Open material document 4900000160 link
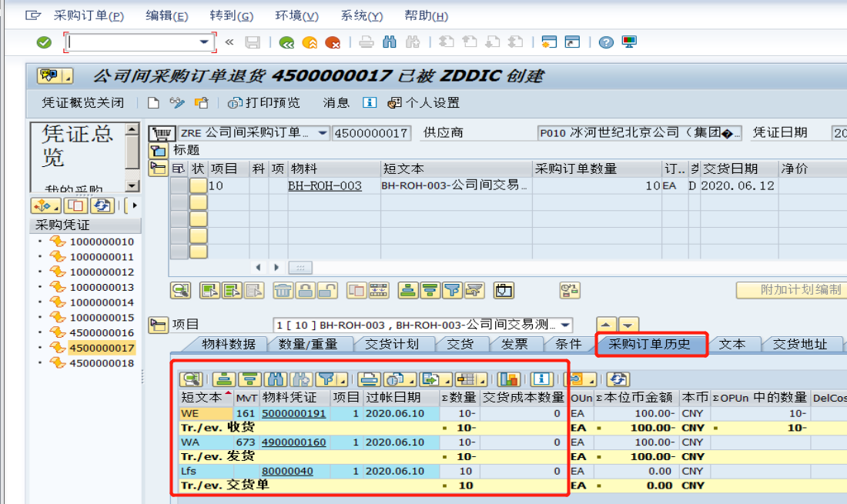The image size is (847, 504). coord(294,442)
